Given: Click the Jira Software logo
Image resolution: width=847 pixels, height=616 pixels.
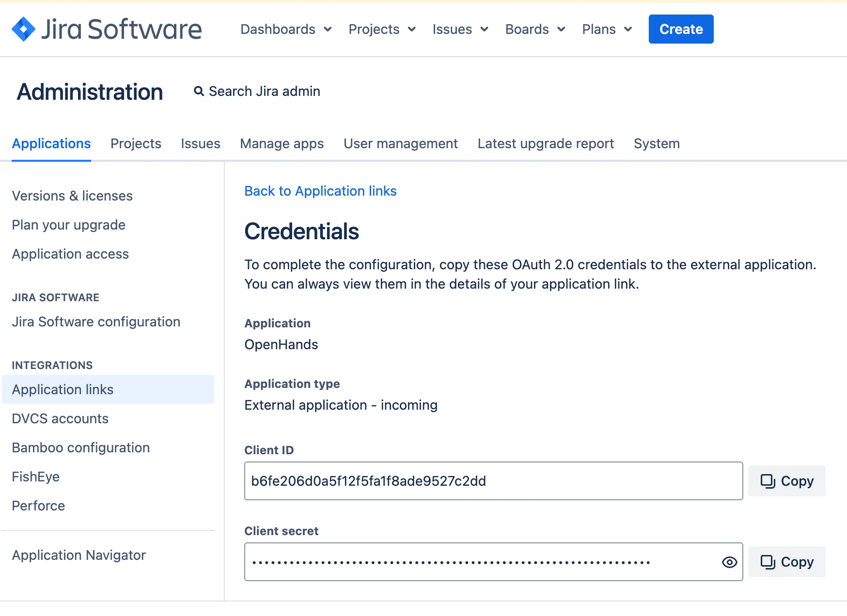Looking at the screenshot, I should pyautogui.click(x=107, y=29).
